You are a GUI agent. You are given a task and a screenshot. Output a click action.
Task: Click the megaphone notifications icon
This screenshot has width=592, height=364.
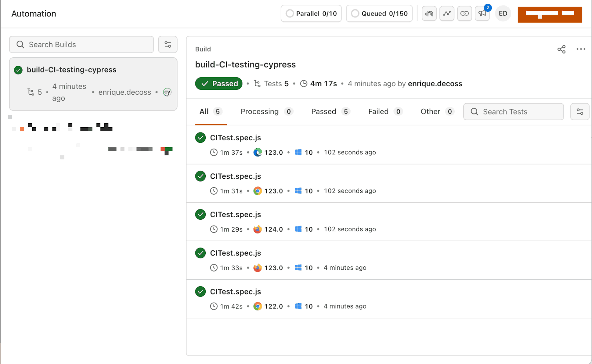point(482,13)
